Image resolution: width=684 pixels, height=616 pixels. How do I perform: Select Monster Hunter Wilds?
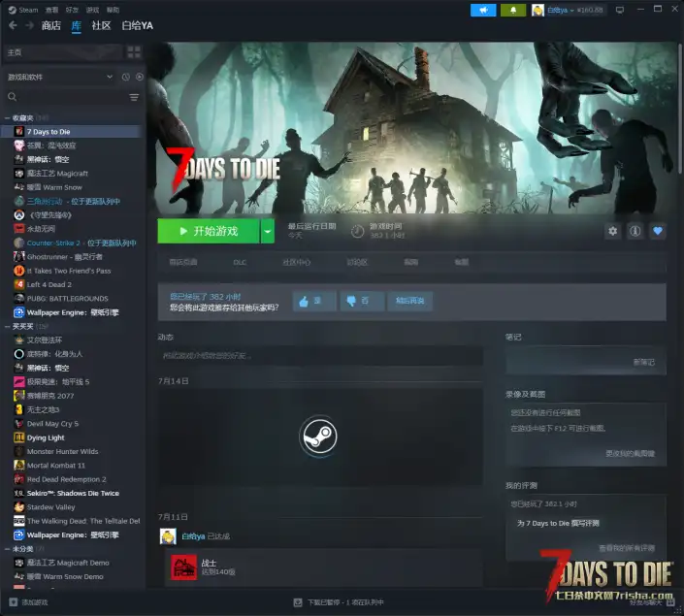[56, 452]
